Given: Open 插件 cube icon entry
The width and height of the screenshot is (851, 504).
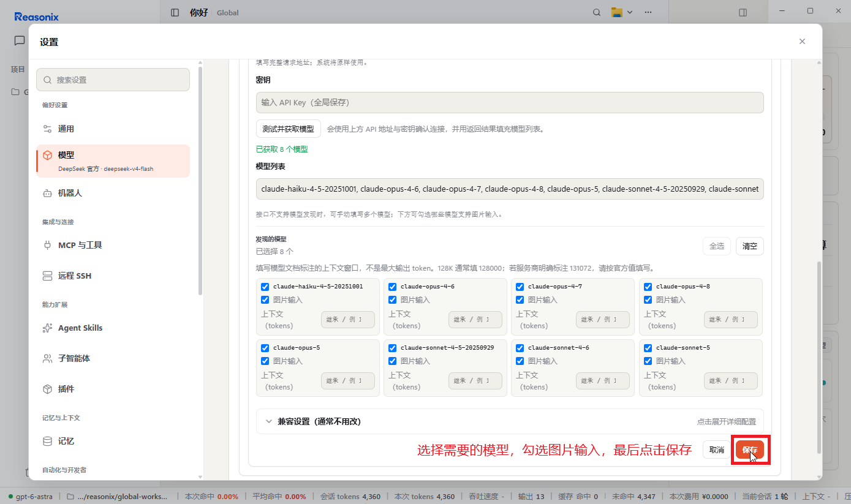Looking at the screenshot, I should [x=113, y=389].
